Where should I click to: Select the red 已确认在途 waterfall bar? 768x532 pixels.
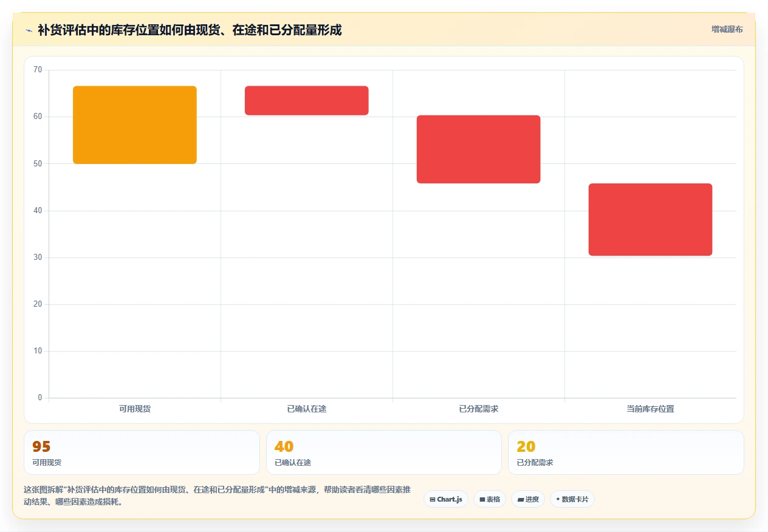(307, 101)
